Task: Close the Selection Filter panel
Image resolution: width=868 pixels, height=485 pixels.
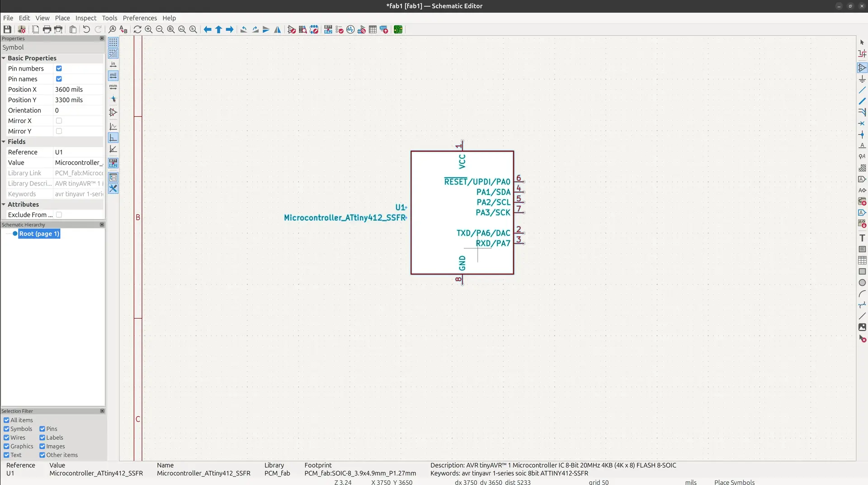Action: pos(102,411)
